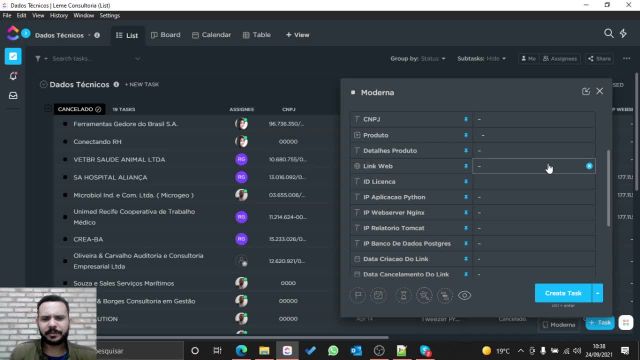Set due date with the calendar icon
The image size is (640, 360).
pos(378,295)
